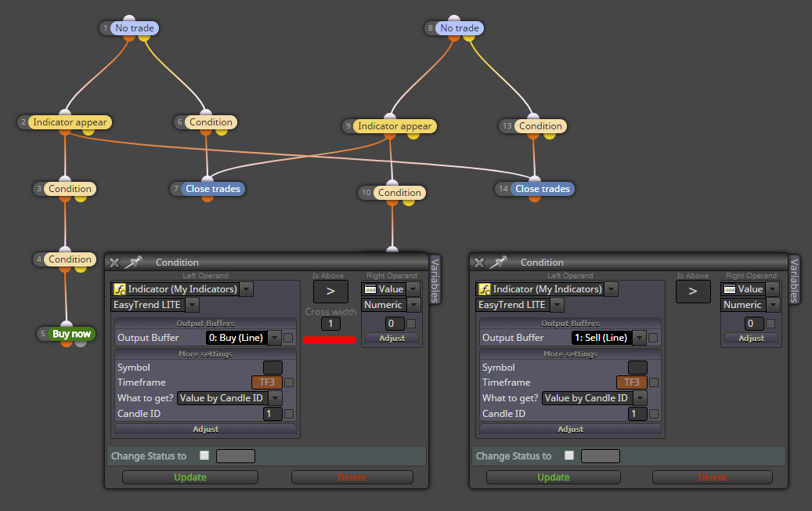Select node 13 Condition block

[x=540, y=126]
